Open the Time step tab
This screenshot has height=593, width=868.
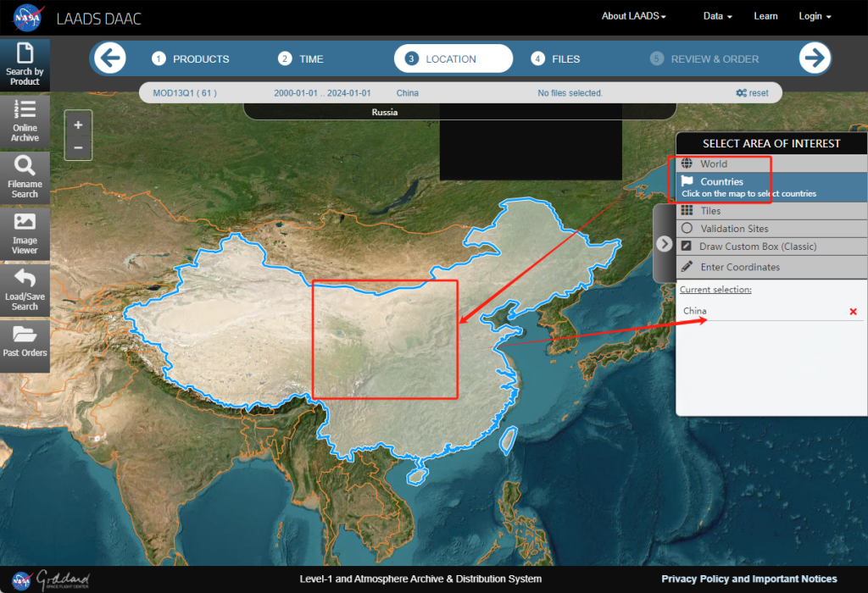(x=301, y=58)
